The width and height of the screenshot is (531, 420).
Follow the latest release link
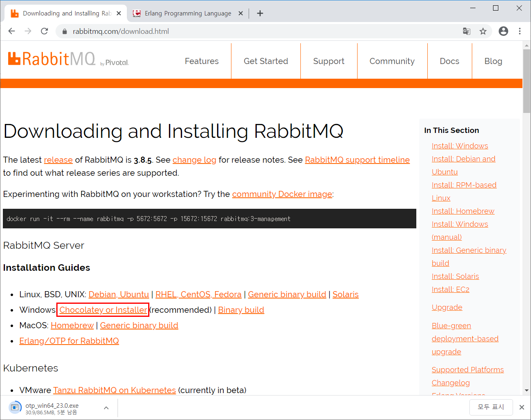click(58, 160)
